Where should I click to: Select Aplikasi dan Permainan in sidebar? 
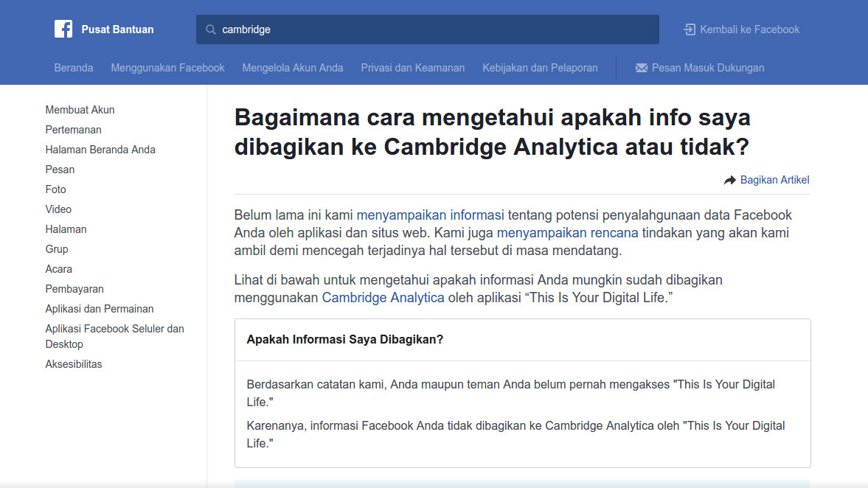point(100,309)
